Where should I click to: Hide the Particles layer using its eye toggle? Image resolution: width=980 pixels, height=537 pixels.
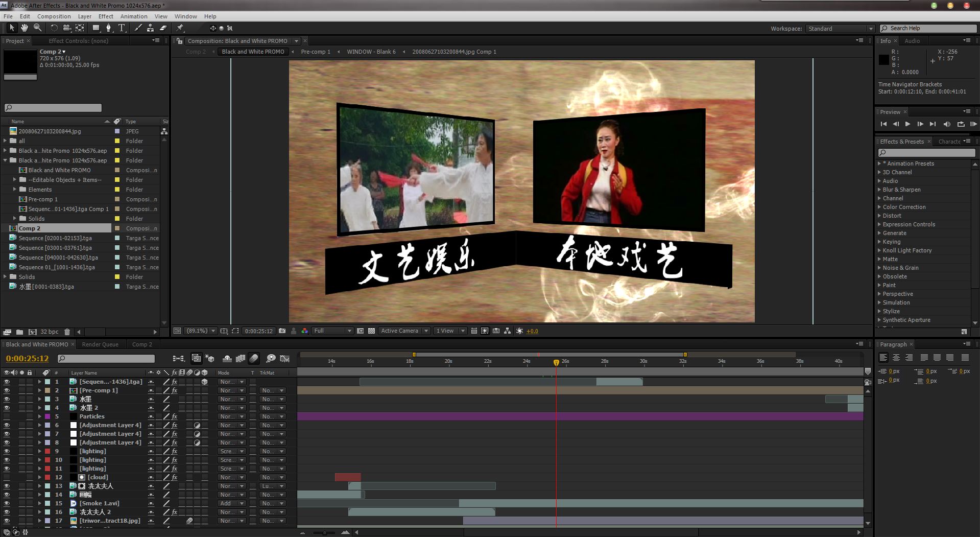(7, 417)
